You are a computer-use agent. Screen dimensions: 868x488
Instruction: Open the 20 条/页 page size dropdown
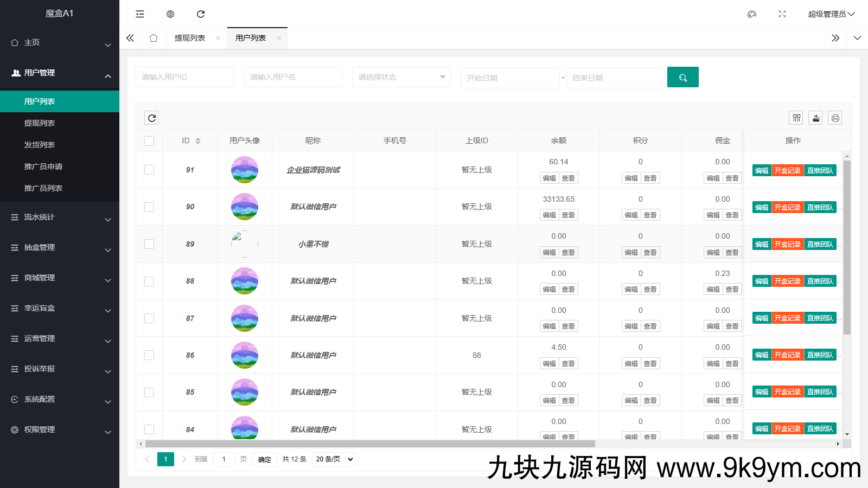tap(334, 459)
